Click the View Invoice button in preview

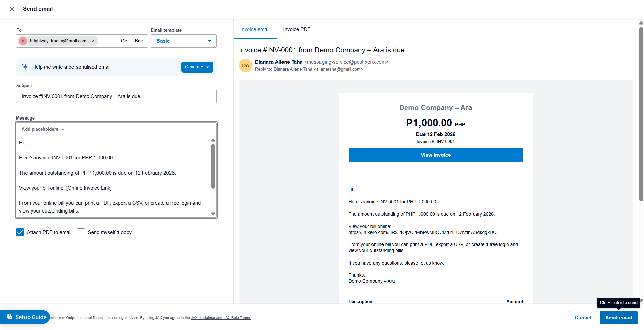click(435, 155)
